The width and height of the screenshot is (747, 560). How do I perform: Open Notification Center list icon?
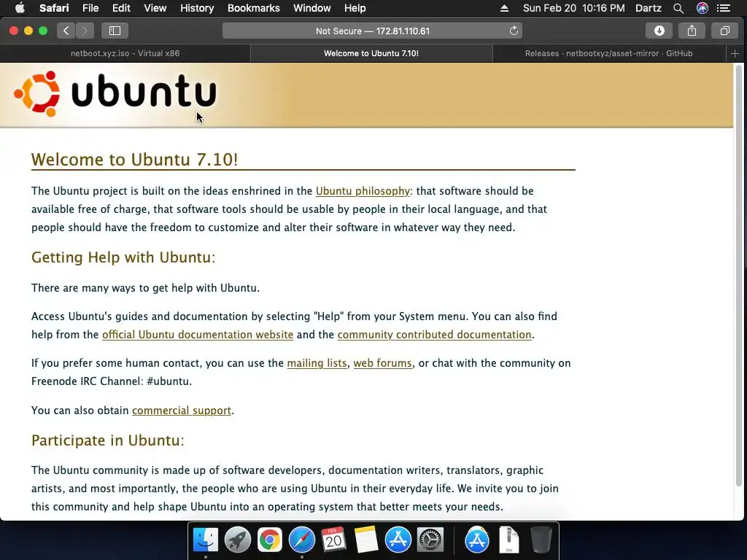pyautogui.click(x=724, y=8)
